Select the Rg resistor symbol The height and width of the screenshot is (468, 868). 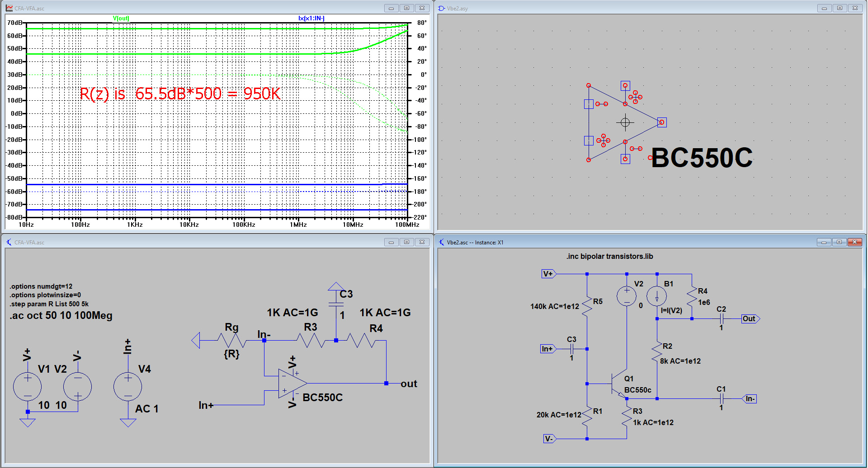click(231, 341)
